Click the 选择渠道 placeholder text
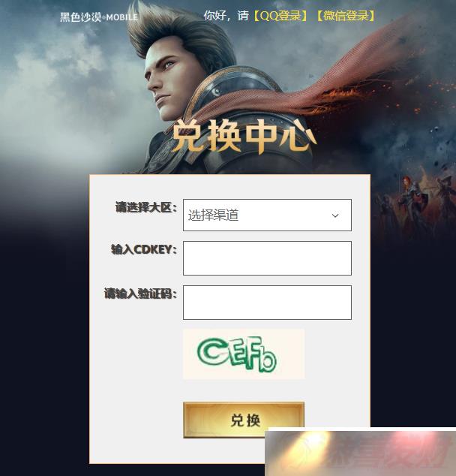This screenshot has height=476, width=456. point(213,215)
